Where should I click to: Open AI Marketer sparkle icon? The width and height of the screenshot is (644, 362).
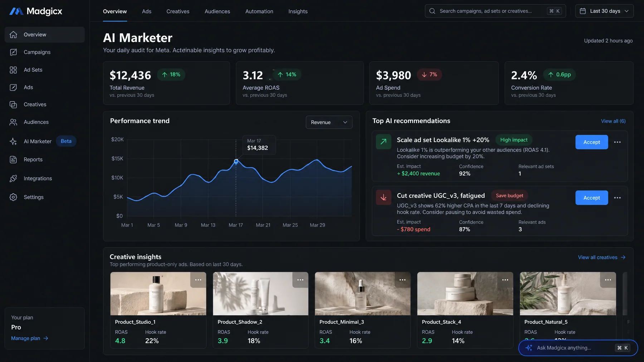point(13,141)
